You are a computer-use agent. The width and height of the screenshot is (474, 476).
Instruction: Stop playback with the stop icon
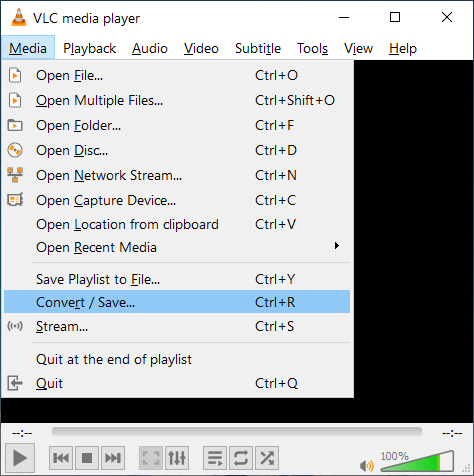pos(87,458)
